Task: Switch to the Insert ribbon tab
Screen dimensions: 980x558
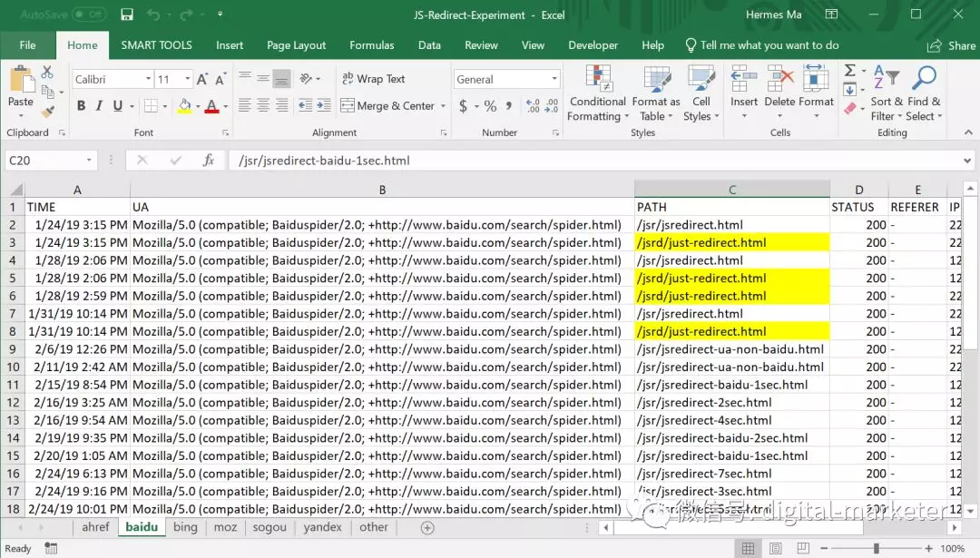Action: (x=230, y=45)
